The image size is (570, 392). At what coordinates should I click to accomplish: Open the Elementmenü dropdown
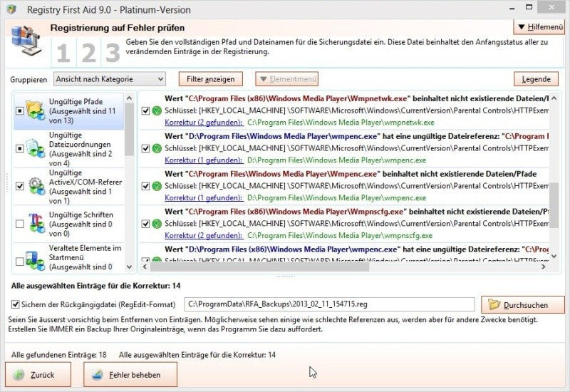[x=287, y=79]
